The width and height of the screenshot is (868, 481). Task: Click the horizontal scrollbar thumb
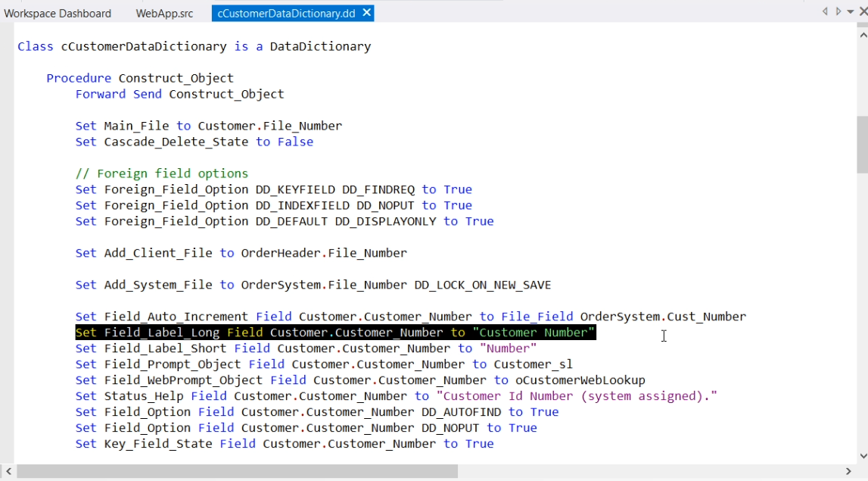237,472
